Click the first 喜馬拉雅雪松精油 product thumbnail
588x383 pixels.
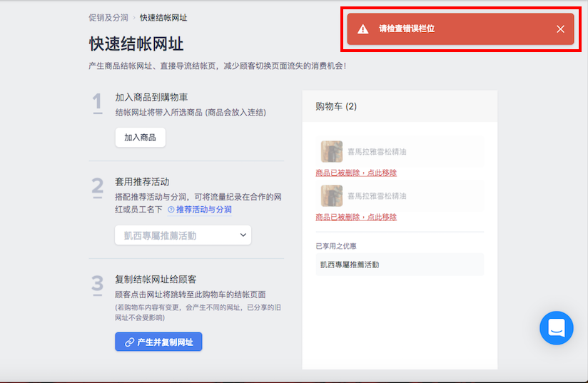point(332,151)
